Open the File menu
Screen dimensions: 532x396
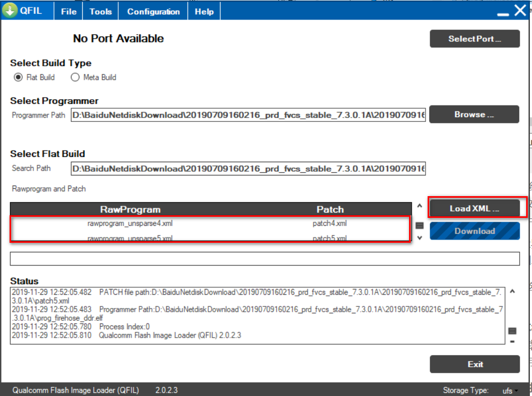68,12
